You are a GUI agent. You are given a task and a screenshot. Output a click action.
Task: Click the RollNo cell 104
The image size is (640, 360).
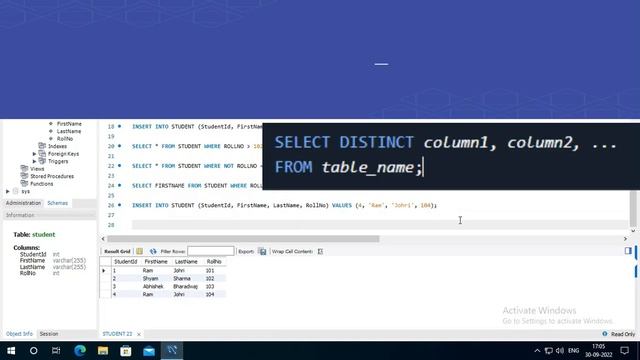210,294
